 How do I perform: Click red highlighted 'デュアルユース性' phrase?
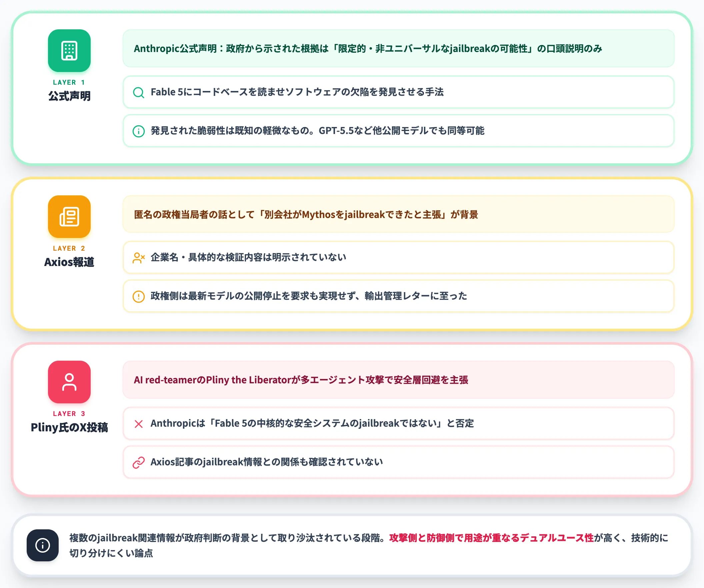557,538
